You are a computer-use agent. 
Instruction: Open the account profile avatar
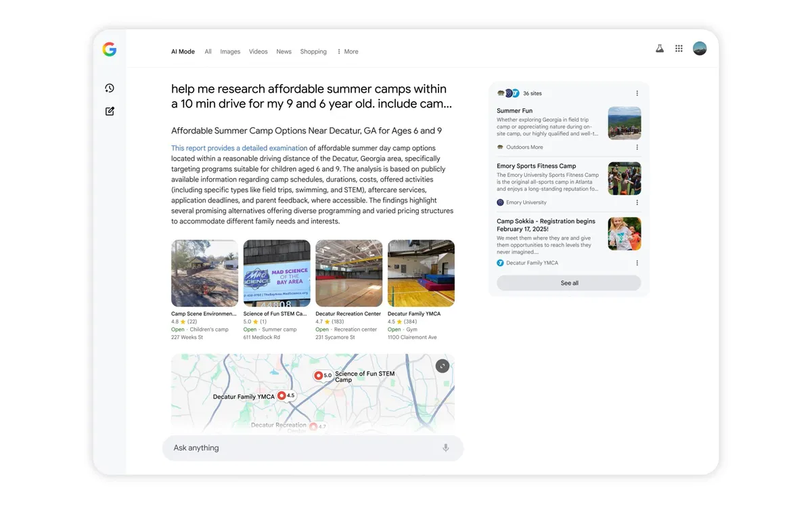tap(700, 49)
